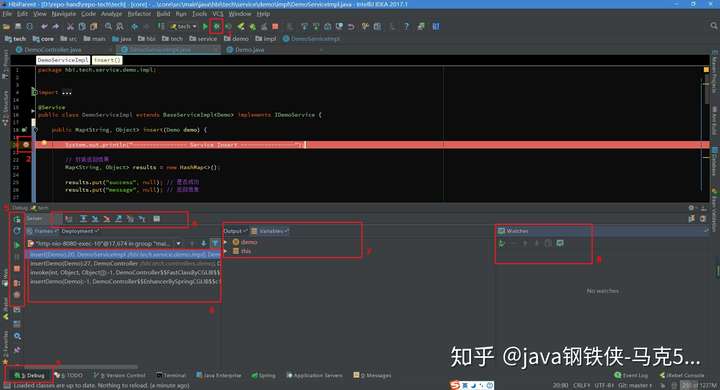This screenshot has width=720, height=390.
Task: Click the 'core' module breadcrumb
Action: coord(44,39)
